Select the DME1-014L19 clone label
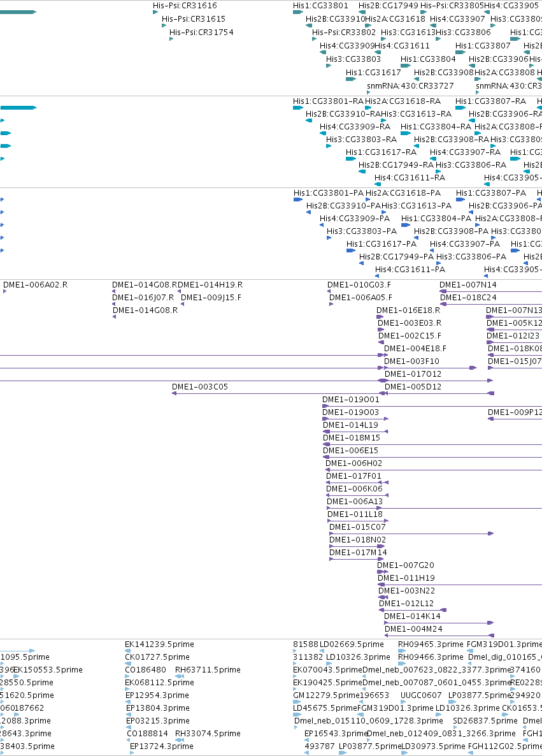Viewport: 542px width, 756px height. tap(351, 425)
